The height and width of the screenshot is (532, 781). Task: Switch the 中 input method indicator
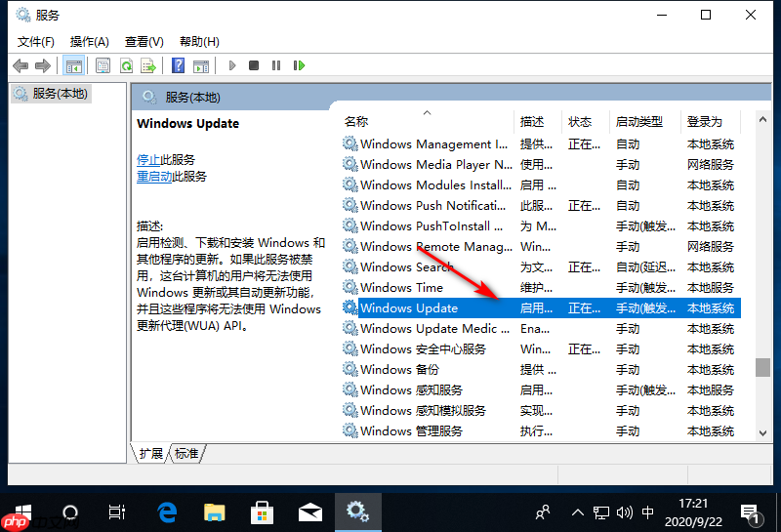[x=647, y=512]
